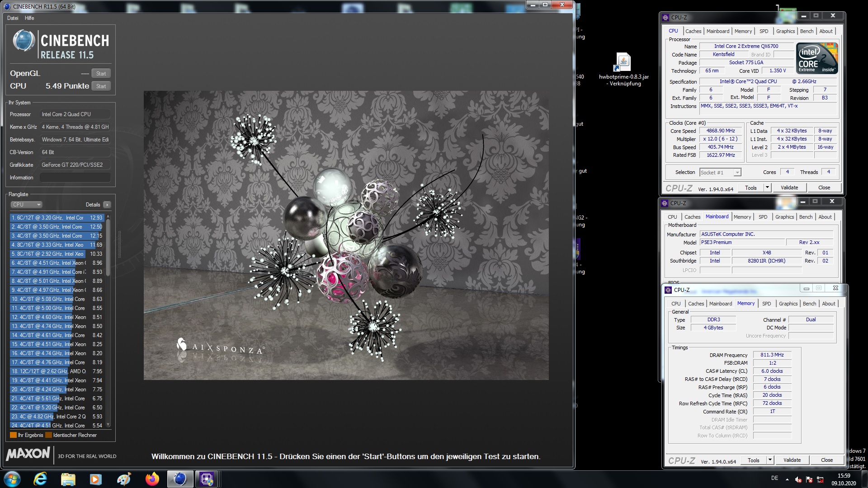Click the vertical panel divider grip handle
868x488 pixels.
pos(119,244)
